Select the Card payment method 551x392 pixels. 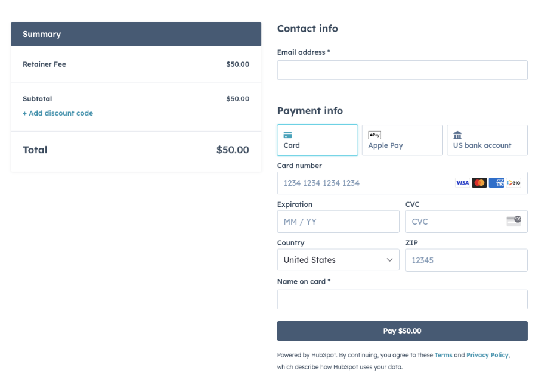pyautogui.click(x=317, y=140)
